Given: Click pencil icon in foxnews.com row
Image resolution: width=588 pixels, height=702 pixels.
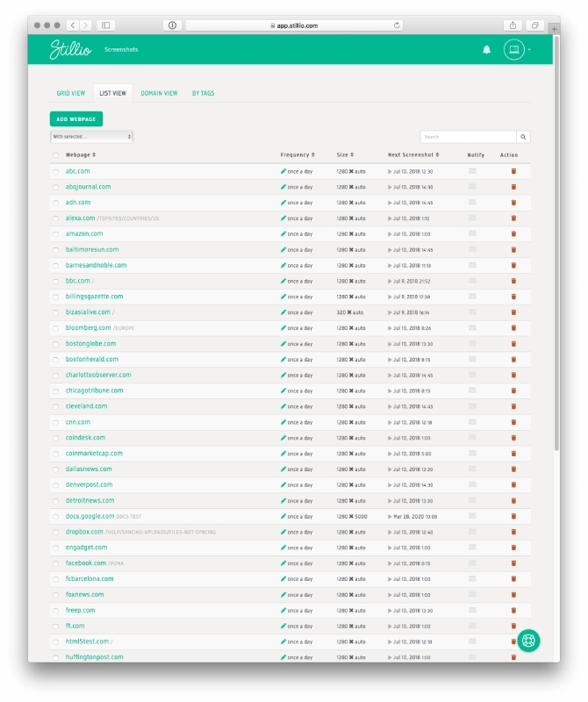Looking at the screenshot, I should (283, 594).
